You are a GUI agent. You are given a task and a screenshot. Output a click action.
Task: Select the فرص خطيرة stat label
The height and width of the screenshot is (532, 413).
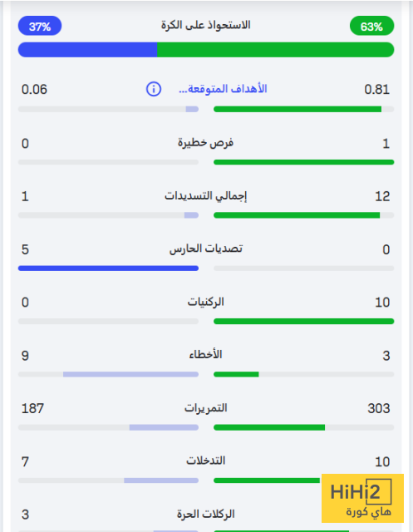point(205,143)
